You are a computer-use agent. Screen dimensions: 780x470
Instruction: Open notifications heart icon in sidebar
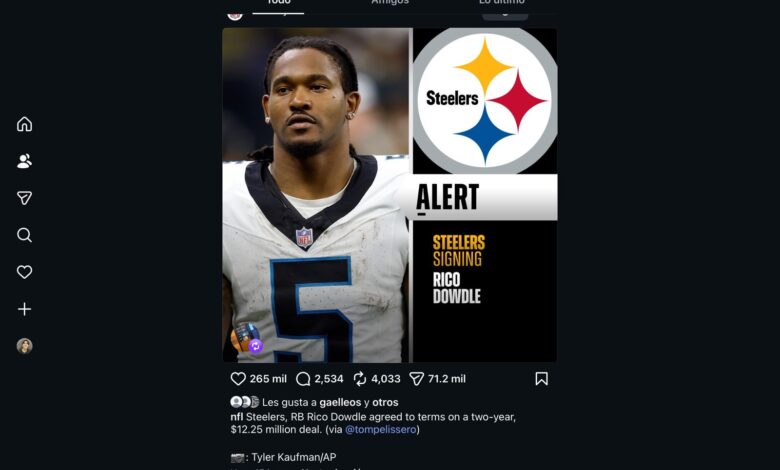pos(24,272)
